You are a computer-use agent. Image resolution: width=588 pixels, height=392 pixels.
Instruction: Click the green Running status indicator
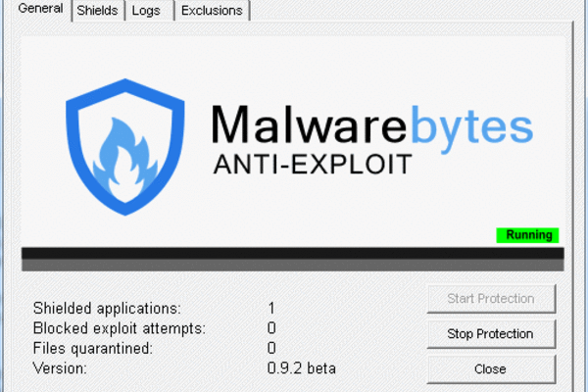click(527, 235)
